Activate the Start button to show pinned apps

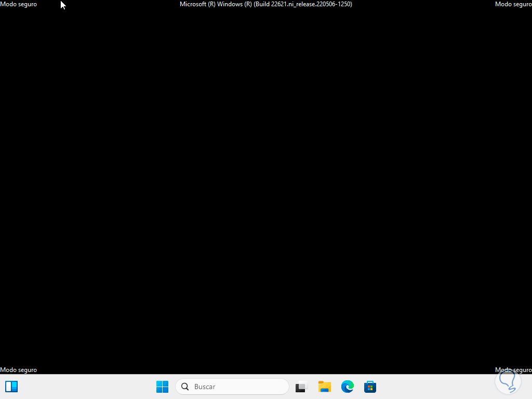(162, 387)
